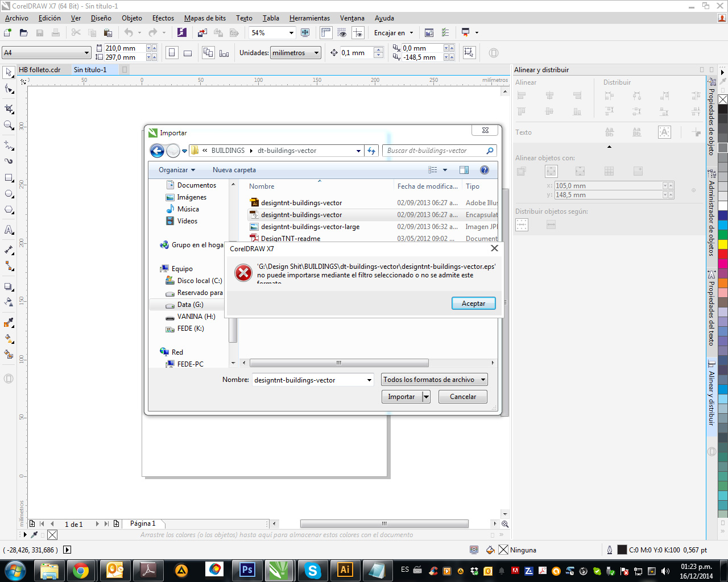Click the Open file toolbar icon

pyautogui.click(x=24, y=33)
